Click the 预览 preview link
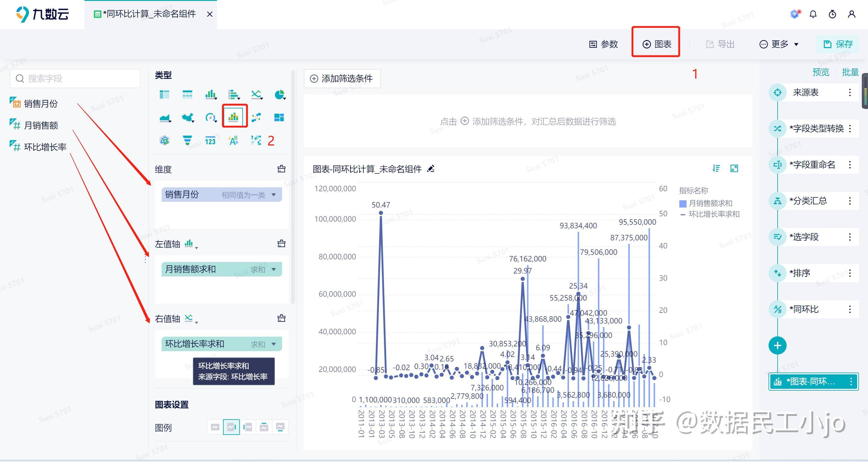The image size is (868, 462). pyautogui.click(x=820, y=72)
